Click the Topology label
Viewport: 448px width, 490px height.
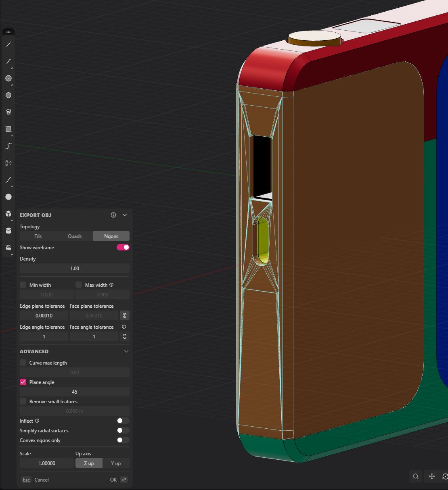pyautogui.click(x=30, y=226)
